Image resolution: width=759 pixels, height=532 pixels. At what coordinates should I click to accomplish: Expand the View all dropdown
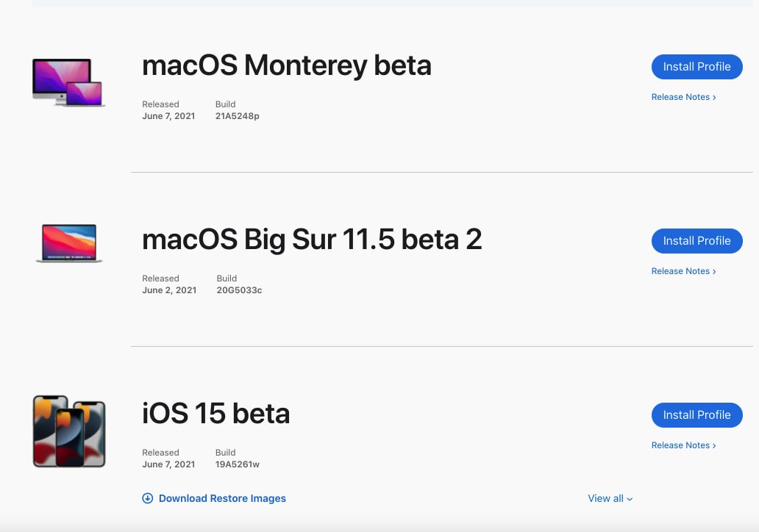coord(610,499)
